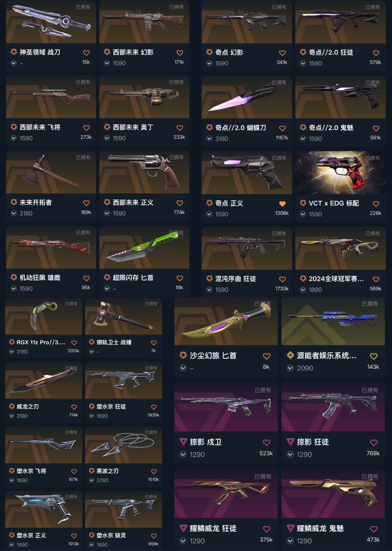Click the heart icon on 塑水宗 狂徒
392x551 pixels.
point(154,407)
